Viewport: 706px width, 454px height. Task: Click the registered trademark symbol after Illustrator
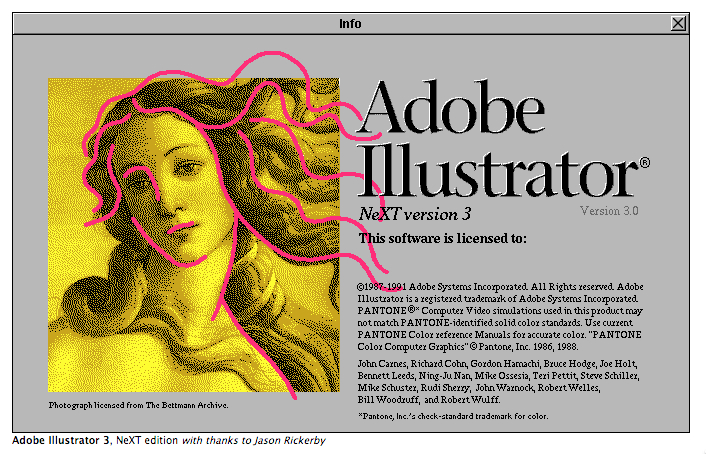tap(645, 162)
